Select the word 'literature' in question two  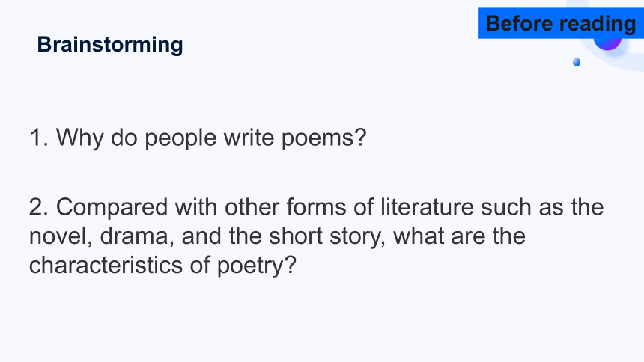point(427,207)
